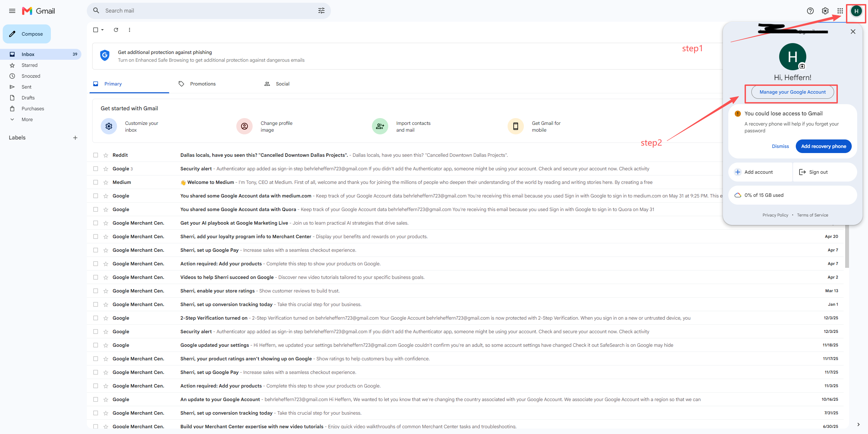The image size is (868, 434).
Task: Check the loyalty program info email
Action: point(96,237)
